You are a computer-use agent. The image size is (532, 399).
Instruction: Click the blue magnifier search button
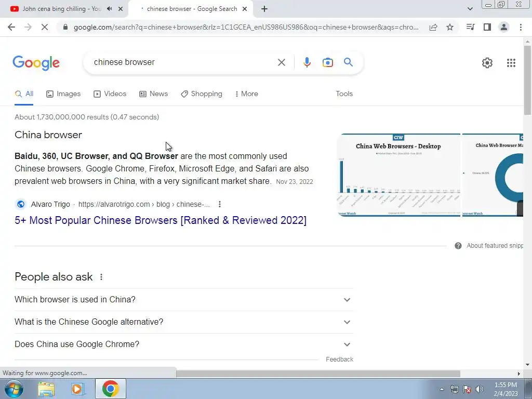348,62
